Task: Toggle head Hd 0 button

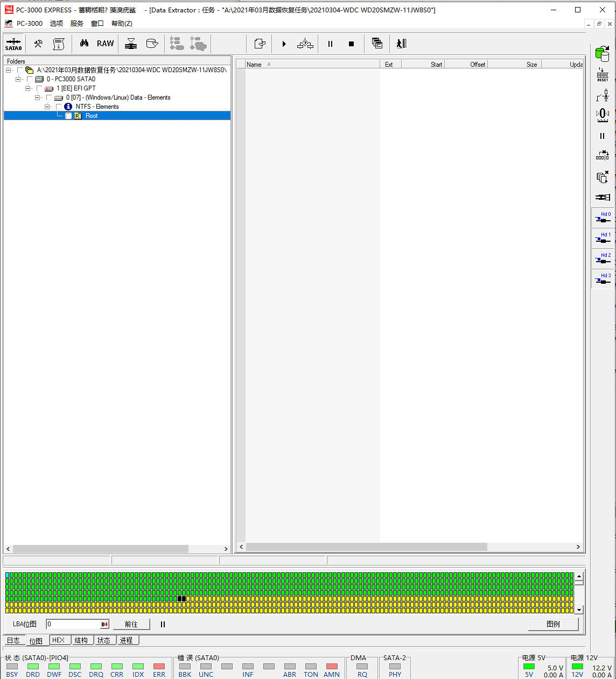Action: pyautogui.click(x=603, y=218)
